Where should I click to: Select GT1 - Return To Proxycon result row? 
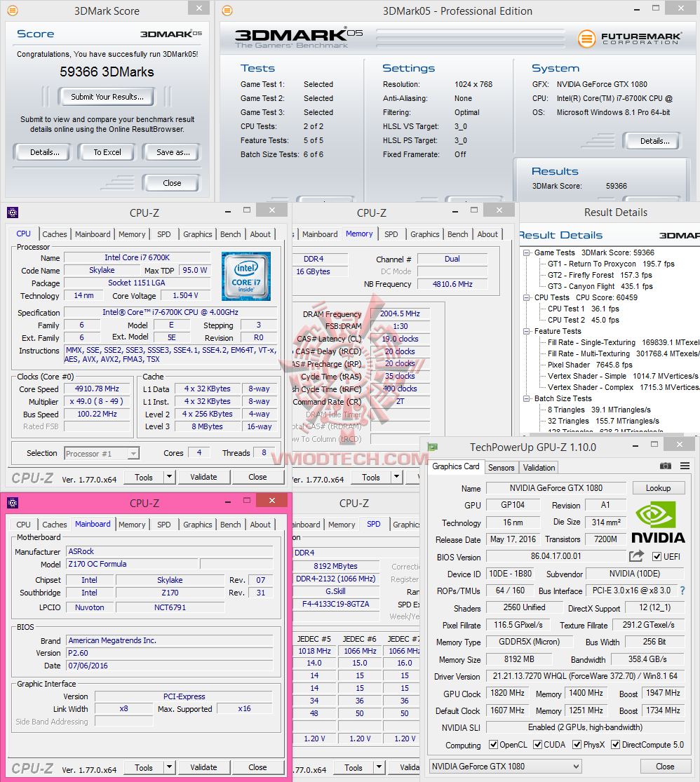pos(611,264)
